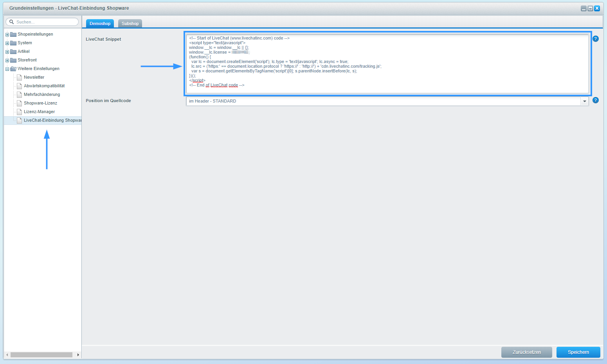Expand the Shopeinstellungen tree node
The width and height of the screenshot is (607, 364).
pos(7,34)
